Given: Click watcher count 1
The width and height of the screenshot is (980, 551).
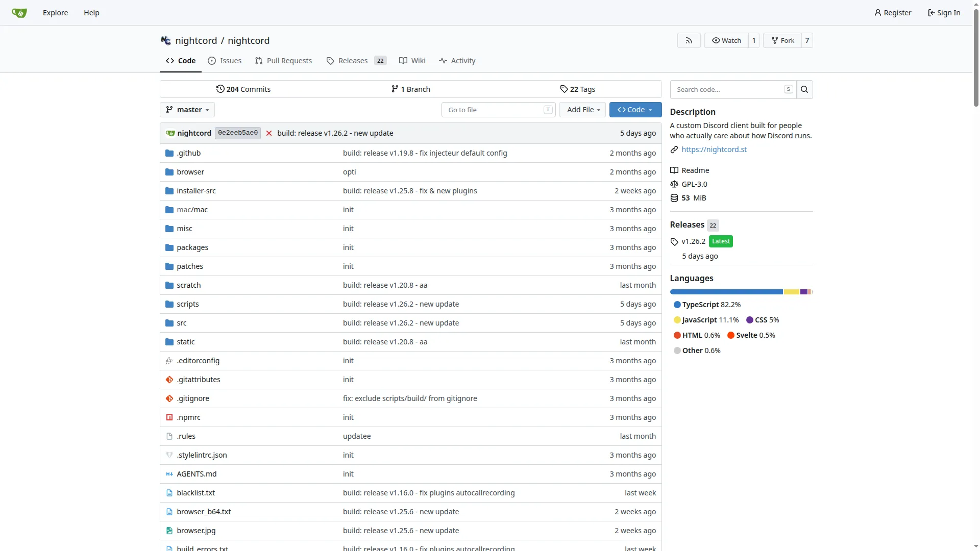Looking at the screenshot, I should [754, 40].
